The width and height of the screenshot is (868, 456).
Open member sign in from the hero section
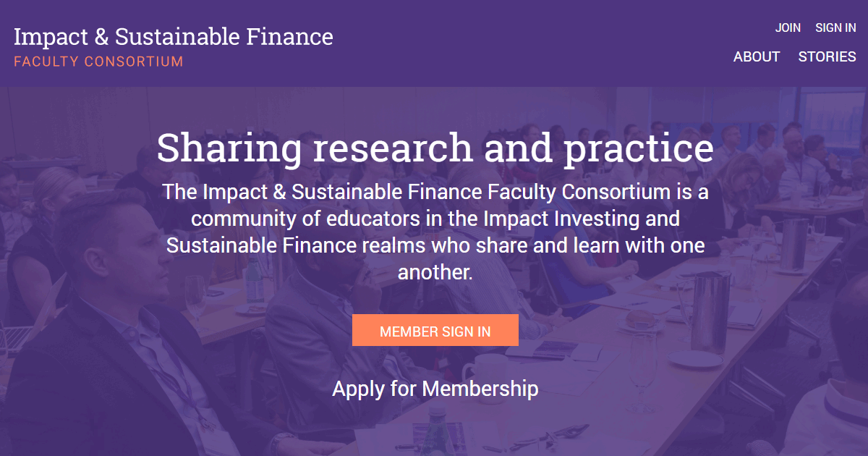(435, 329)
